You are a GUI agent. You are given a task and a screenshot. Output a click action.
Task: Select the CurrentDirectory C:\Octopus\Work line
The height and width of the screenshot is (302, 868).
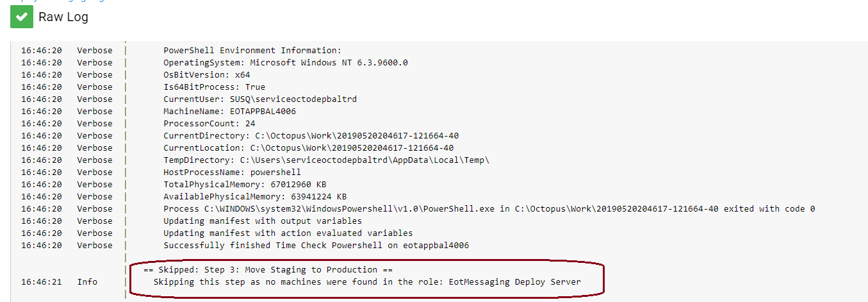[311, 136]
